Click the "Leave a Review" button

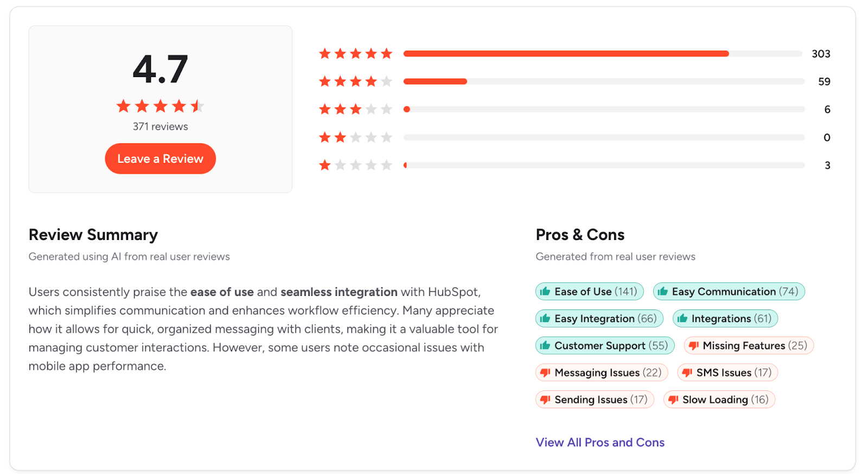pos(160,158)
